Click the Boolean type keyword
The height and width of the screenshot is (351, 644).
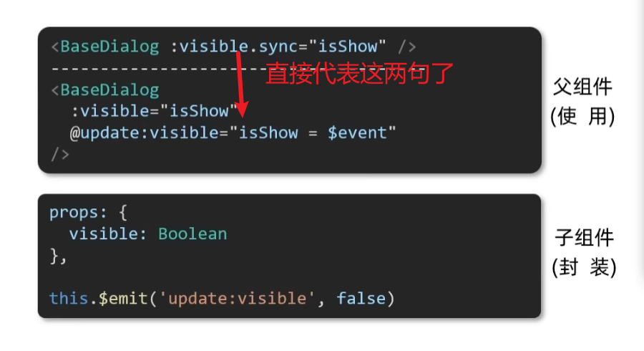click(192, 234)
